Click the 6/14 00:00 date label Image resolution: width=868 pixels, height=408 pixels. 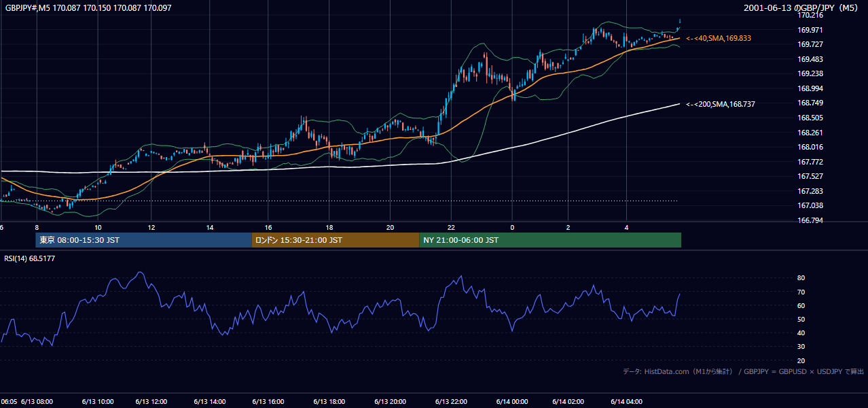[x=512, y=401]
